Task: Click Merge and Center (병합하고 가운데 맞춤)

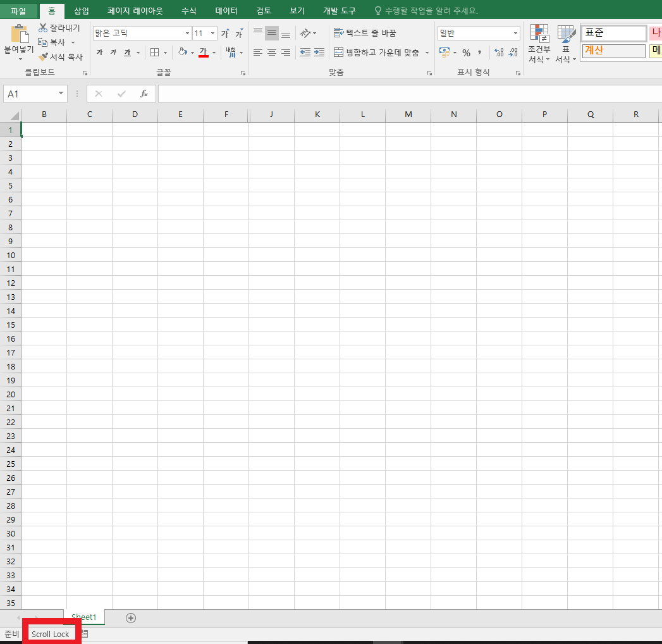Action: (x=377, y=53)
